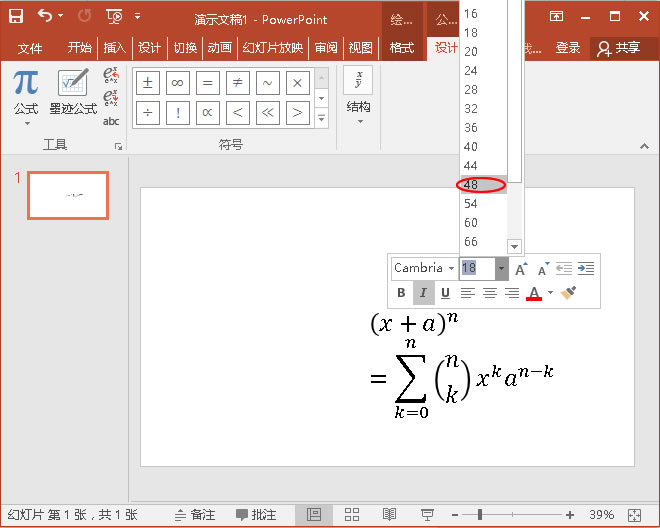Image resolution: width=660 pixels, height=528 pixels.
Task: Click the zoom slider in status bar
Action: [481, 514]
